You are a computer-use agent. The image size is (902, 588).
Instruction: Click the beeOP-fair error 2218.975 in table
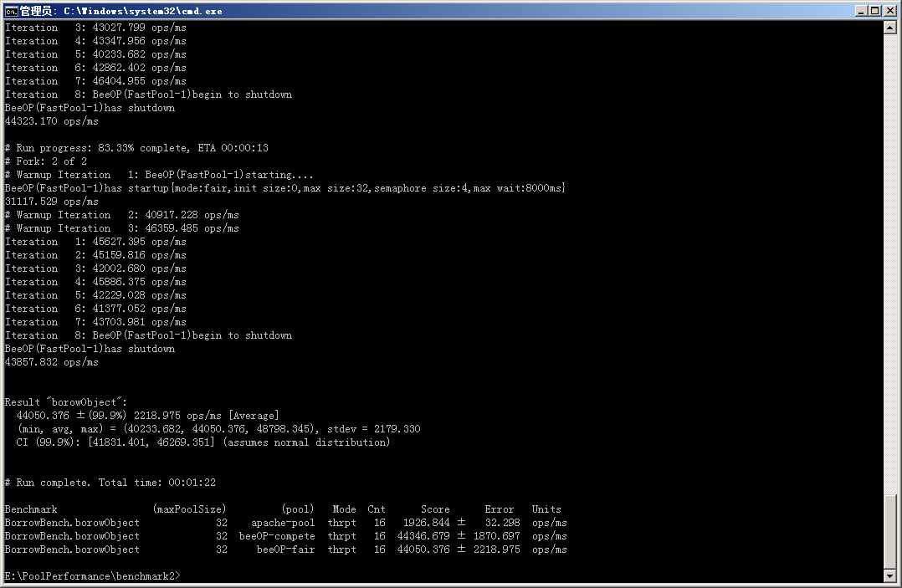pos(496,549)
